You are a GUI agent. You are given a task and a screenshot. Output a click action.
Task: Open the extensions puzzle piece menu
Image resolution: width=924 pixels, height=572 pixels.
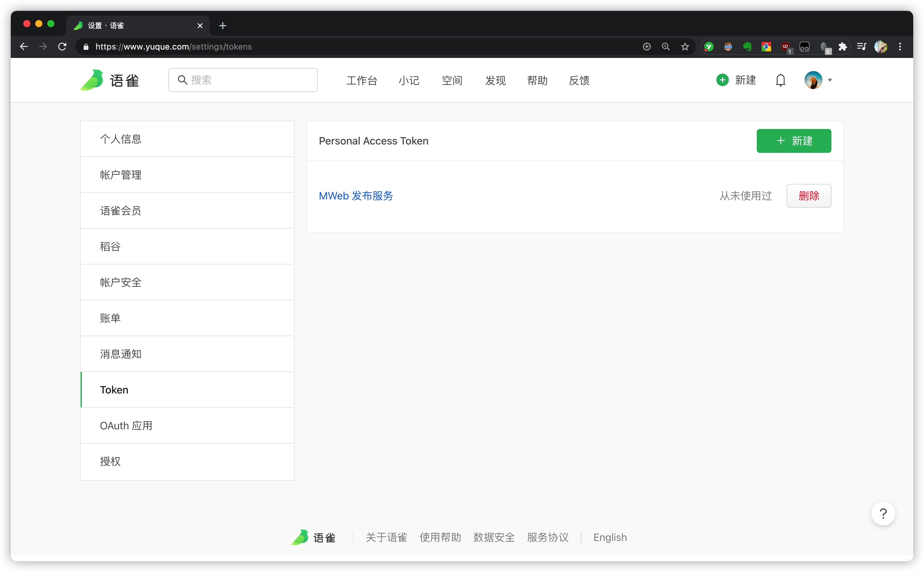coord(842,47)
